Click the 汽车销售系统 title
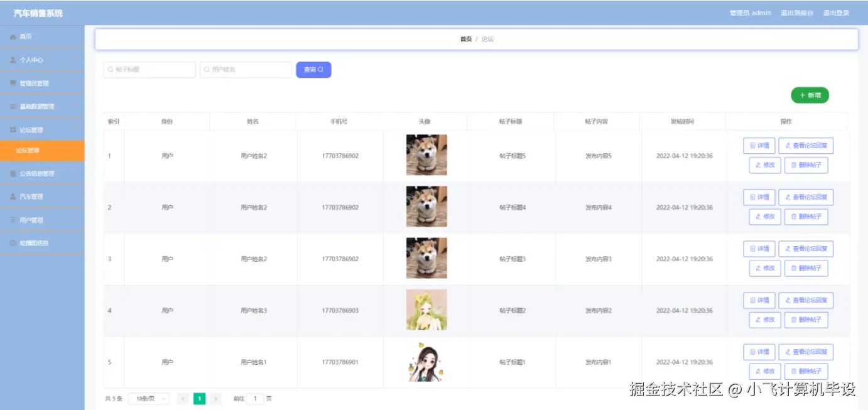The image size is (868, 410). (x=38, y=13)
